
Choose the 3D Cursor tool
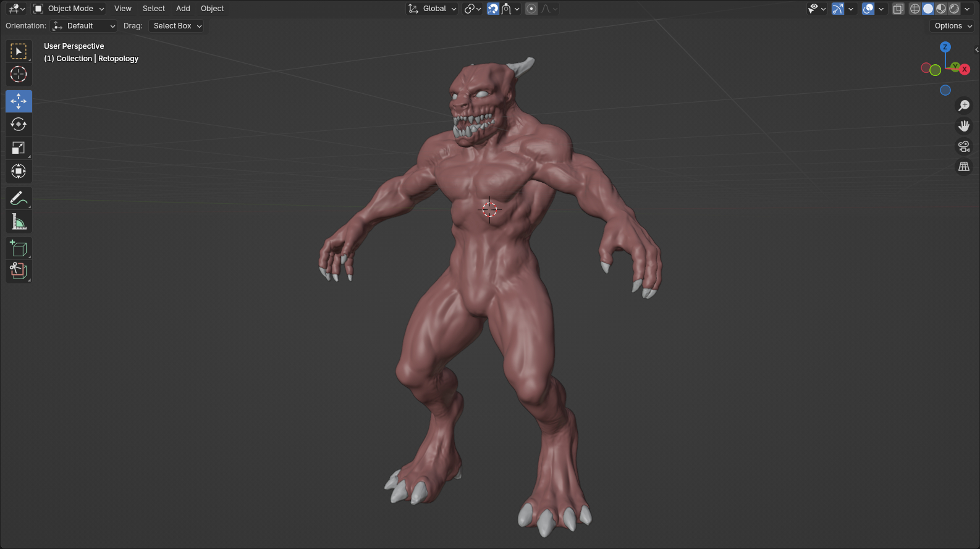coord(19,75)
